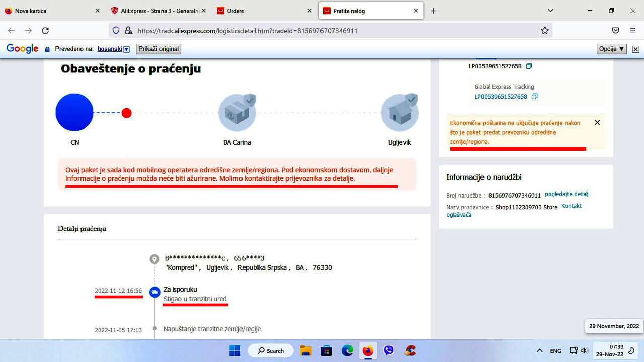The width and height of the screenshot is (644, 362).
Task: Open Microsoft Store from the taskbar
Action: (327, 350)
